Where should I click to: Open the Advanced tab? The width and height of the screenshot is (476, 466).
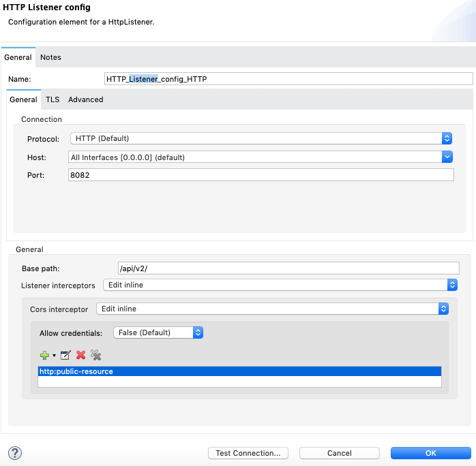[85, 99]
